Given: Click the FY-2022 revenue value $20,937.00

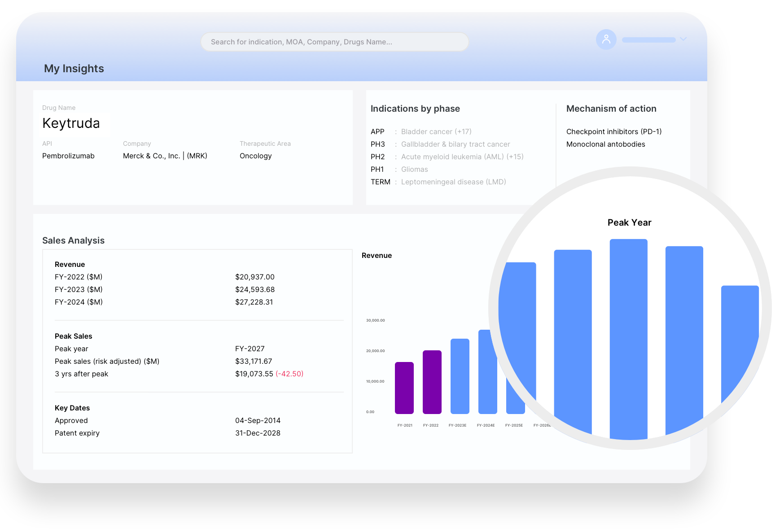Looking at the screenshot, I should tap(255, 277).
